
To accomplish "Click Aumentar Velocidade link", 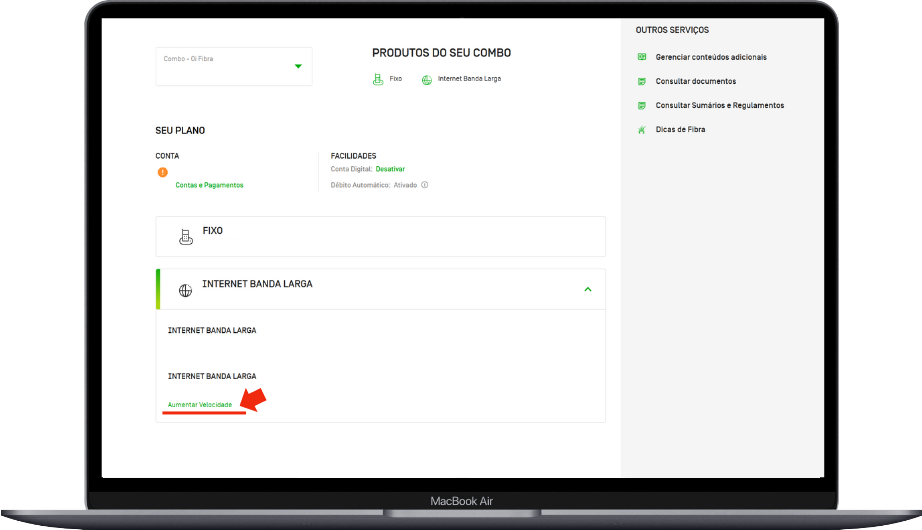I will (200, 405).
